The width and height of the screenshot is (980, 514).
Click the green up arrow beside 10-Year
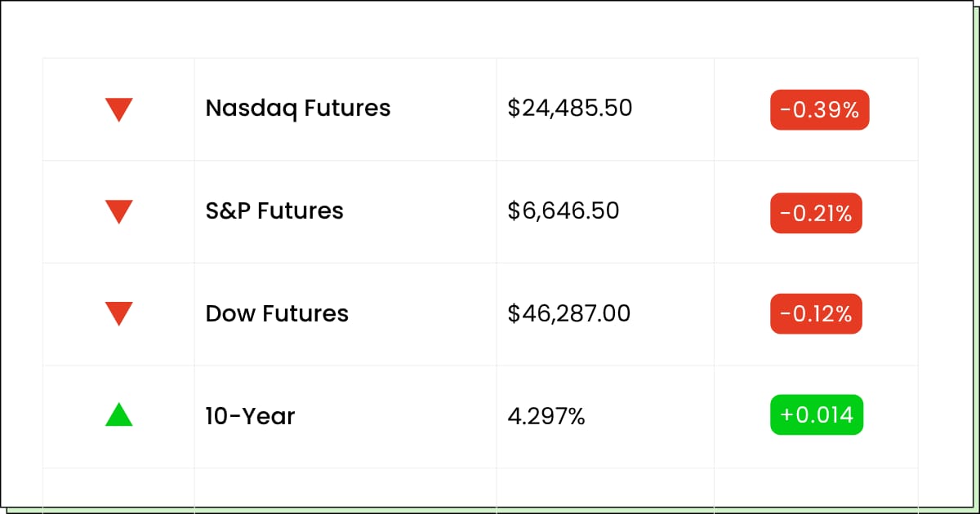click(119, 415)
